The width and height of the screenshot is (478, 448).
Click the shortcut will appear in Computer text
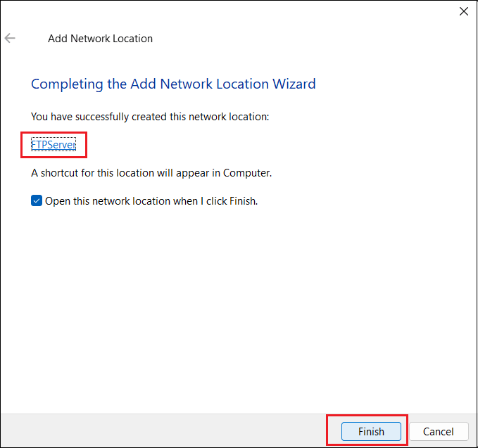[x=151, y=173]
